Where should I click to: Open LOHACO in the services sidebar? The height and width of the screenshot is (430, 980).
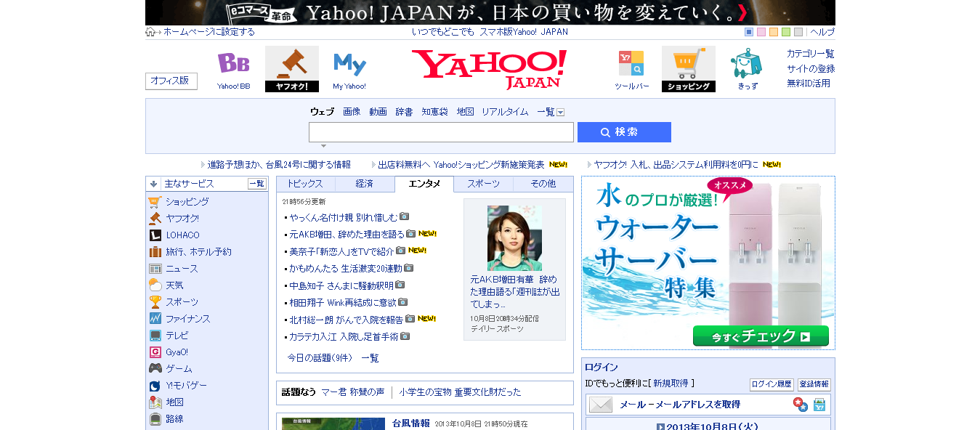pos(182,235)
